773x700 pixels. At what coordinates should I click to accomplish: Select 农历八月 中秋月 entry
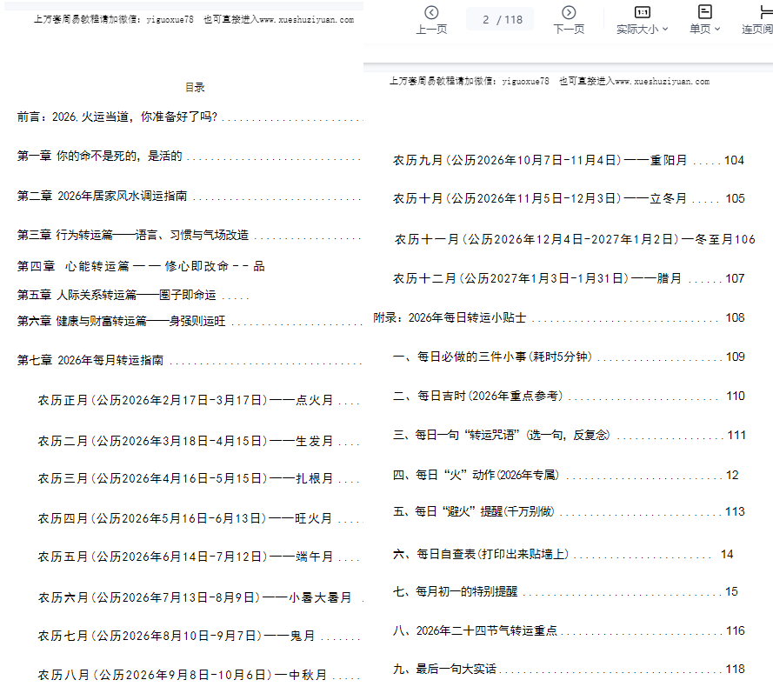tap(199, 675)
